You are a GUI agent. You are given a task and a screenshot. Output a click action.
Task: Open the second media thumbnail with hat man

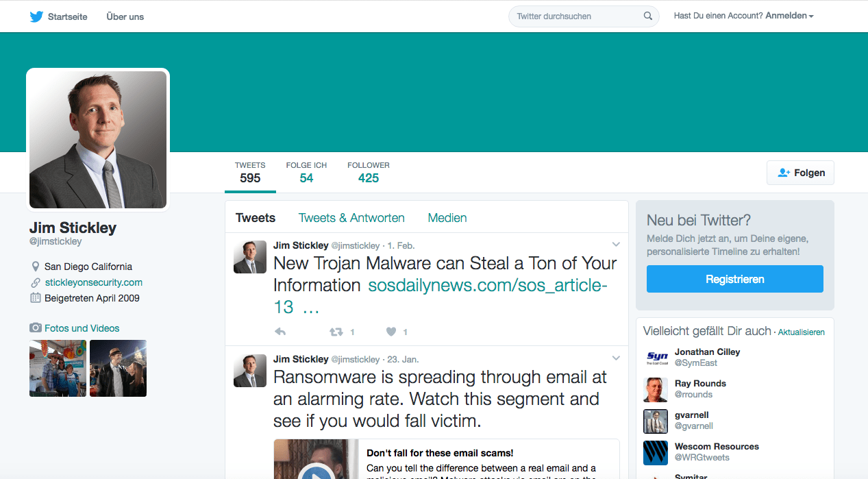pos(118,368)
